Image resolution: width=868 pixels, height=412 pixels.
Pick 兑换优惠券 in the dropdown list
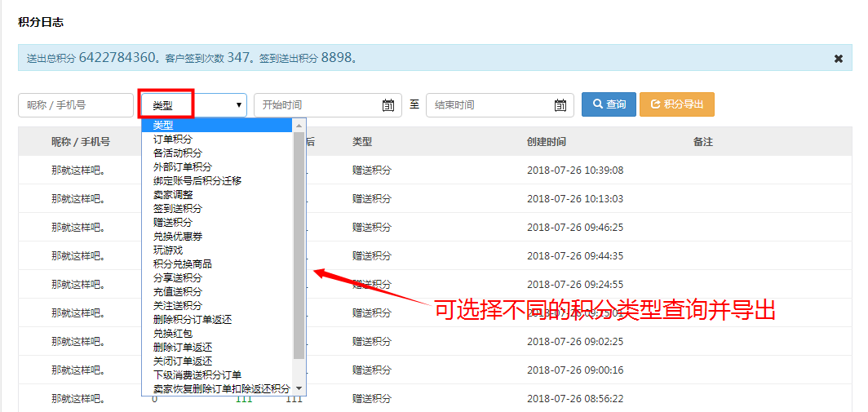tap(178, 237)
